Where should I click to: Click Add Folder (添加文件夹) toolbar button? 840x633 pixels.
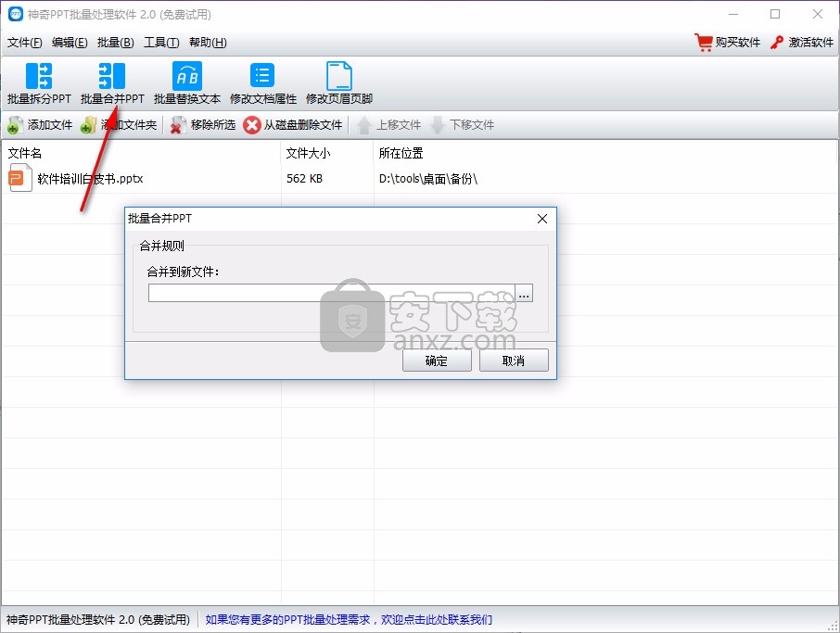click(x=119, y=125)
